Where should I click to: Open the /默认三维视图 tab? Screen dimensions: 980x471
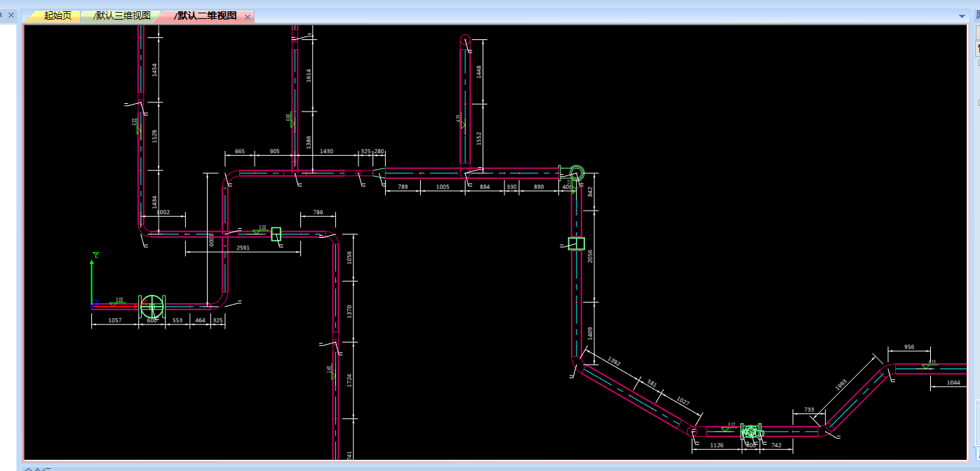(121, 16)
